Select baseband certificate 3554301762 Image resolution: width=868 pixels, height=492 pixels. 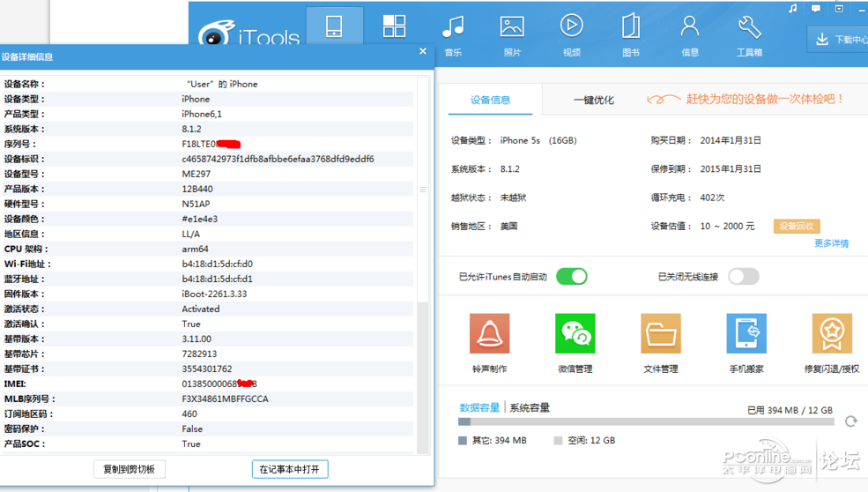207,369
